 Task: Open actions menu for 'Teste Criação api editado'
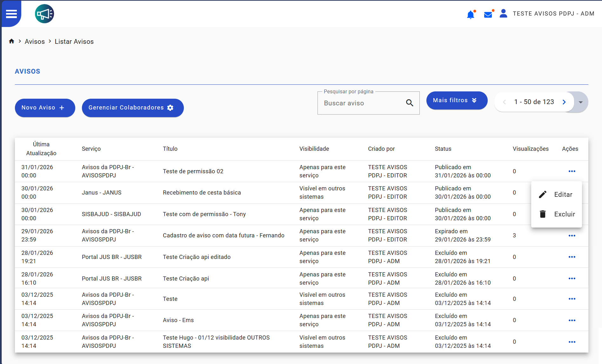572,257
